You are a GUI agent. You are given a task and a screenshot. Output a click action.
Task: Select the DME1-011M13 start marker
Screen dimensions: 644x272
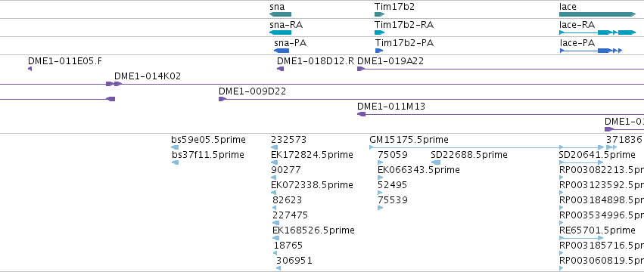coord(362,114)
